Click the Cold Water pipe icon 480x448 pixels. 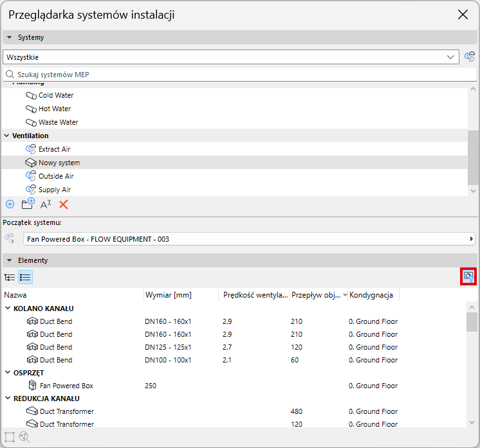pos(31,95)
